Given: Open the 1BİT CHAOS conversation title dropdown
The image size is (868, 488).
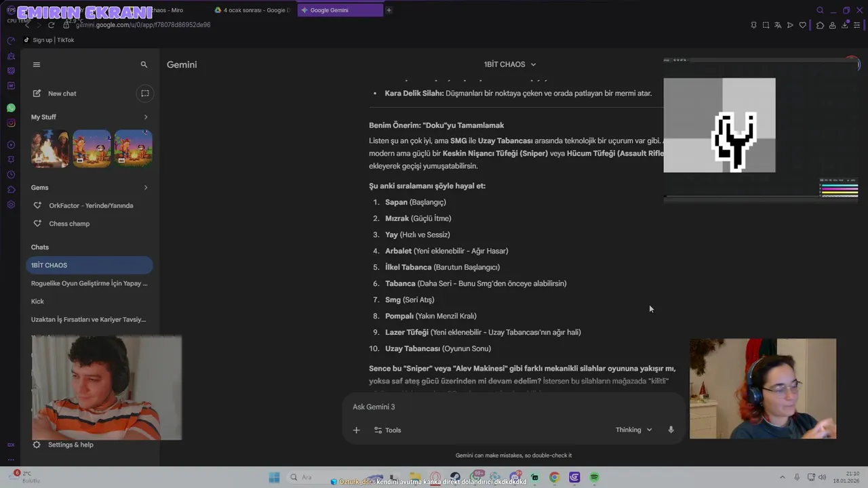Looking at the screenshot, I should tap(510, 64).
